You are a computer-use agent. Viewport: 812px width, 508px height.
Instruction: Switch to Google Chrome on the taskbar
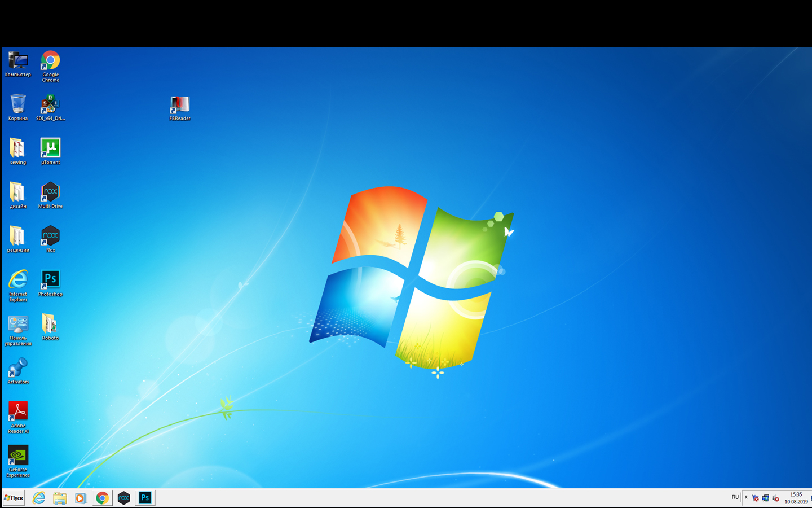click(102, 498)
